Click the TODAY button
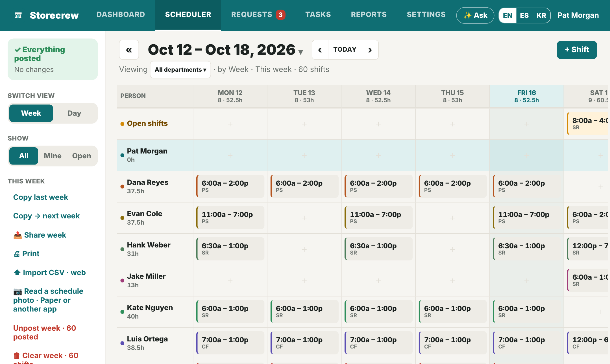The width and height of the screenshot is (610, 364). tap(345, 50)
